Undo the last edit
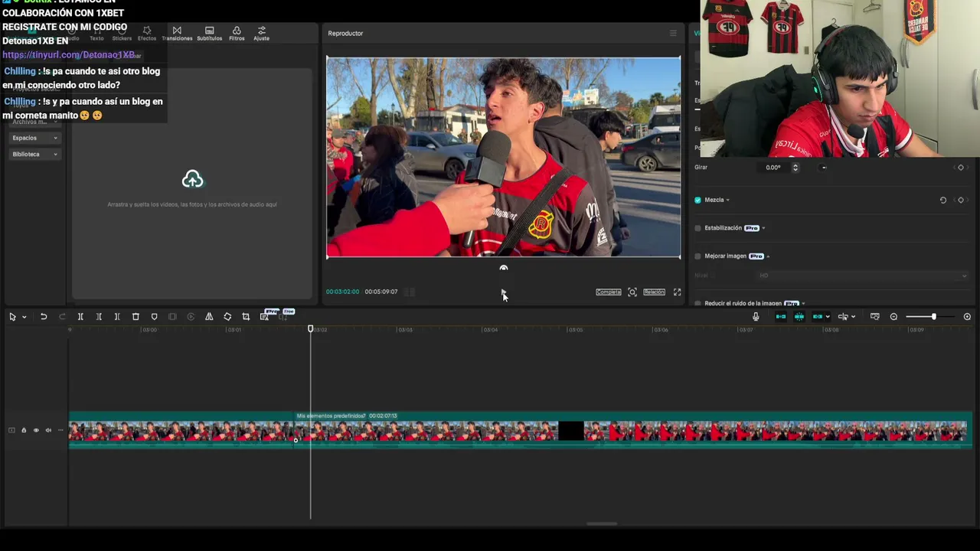Screen dimensions: 980x551 point(44,317)
